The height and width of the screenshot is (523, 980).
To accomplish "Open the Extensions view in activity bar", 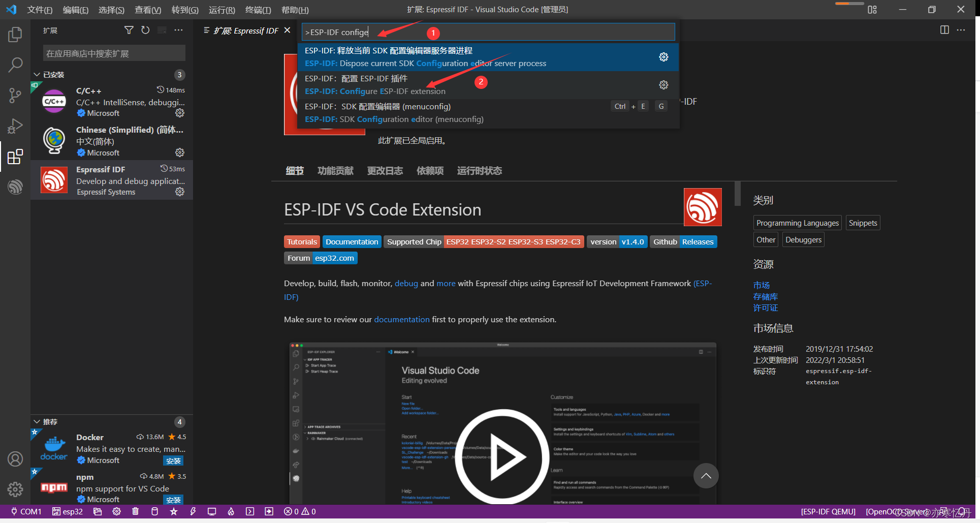I will point(15,156).
